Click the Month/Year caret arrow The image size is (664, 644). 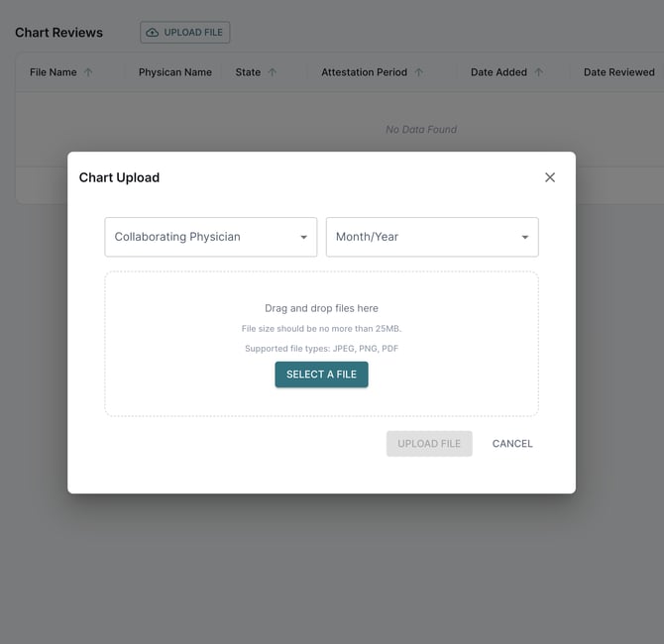(x=525, y=237)
